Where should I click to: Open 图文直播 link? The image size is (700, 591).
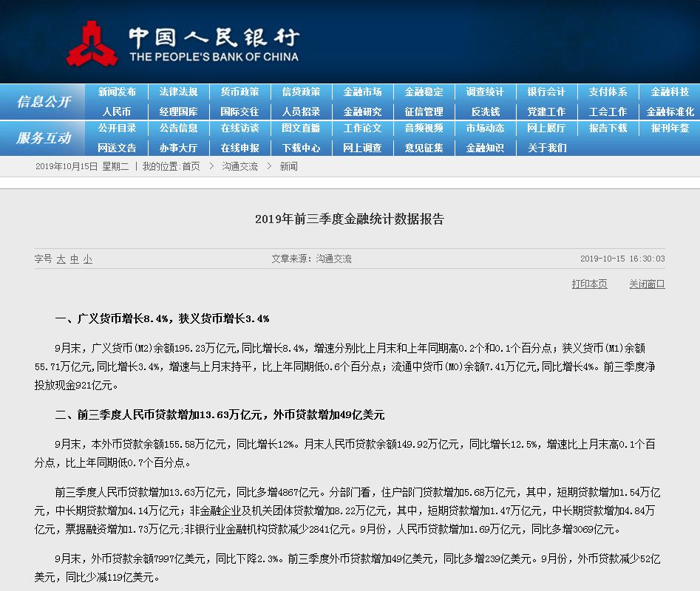[x=301, y=128]
